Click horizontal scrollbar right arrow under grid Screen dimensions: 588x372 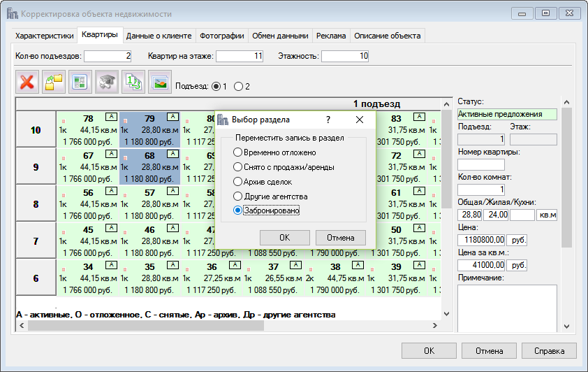pos(435,325)
